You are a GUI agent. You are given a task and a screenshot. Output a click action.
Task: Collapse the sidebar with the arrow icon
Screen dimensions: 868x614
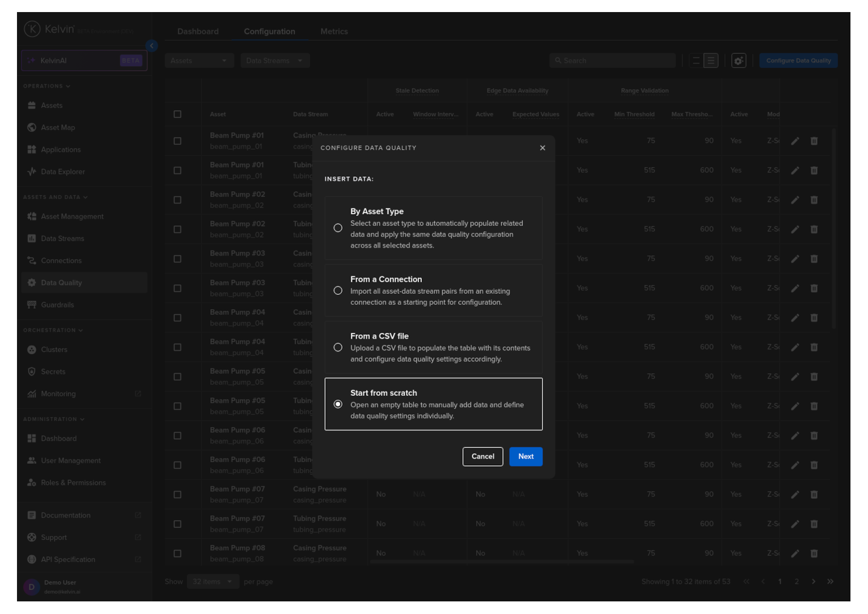[152, 46]
